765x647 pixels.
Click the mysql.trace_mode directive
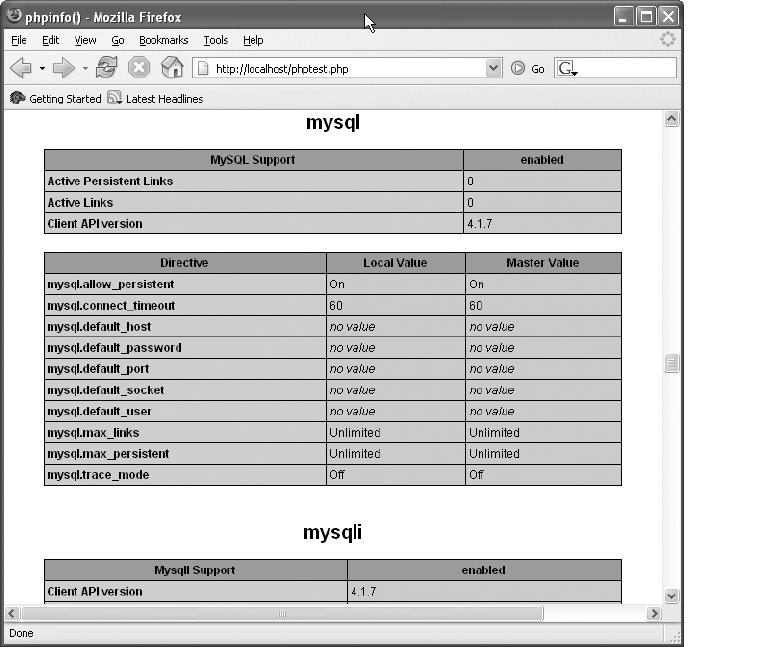point(98,475)
